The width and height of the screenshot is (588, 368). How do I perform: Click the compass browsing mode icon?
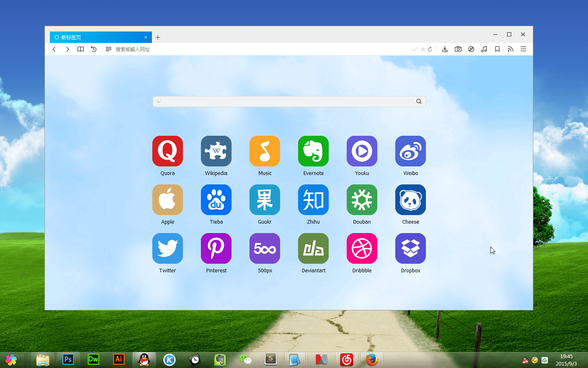tap(471, 49)
